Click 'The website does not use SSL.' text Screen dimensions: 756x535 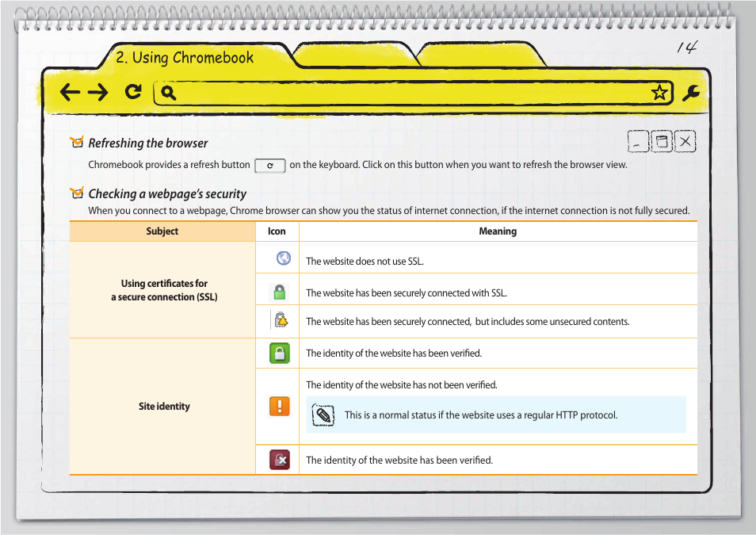(365, 261)
